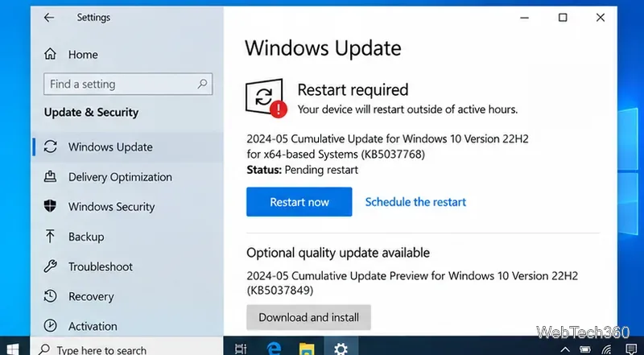
Task: Close the Settings window
Action: (601, 17)
